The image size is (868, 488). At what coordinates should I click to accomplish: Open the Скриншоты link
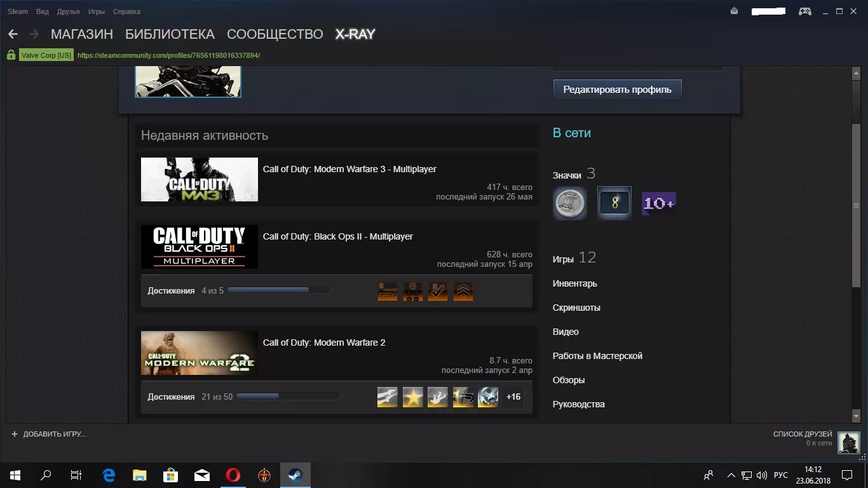tap(576, 308)
